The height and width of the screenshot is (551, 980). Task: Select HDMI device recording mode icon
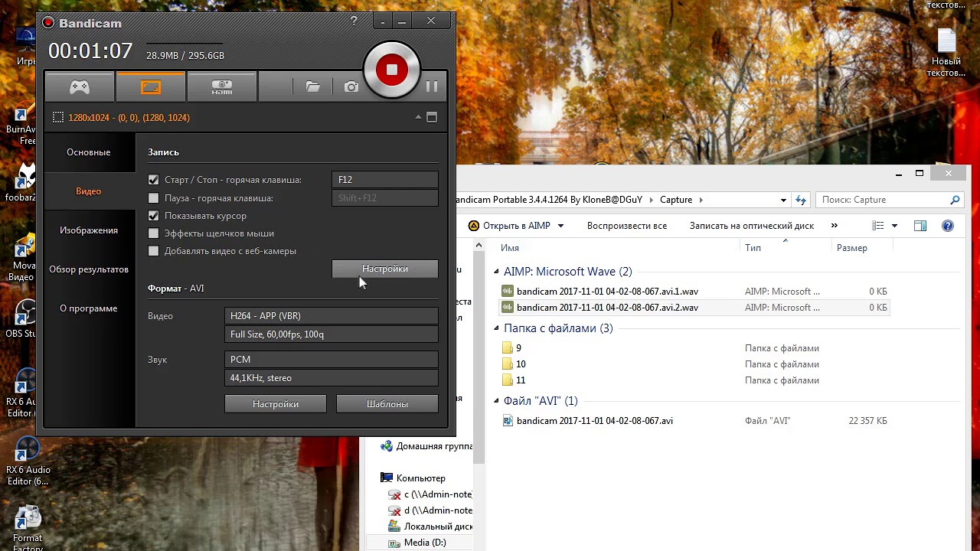pos(222,86)
